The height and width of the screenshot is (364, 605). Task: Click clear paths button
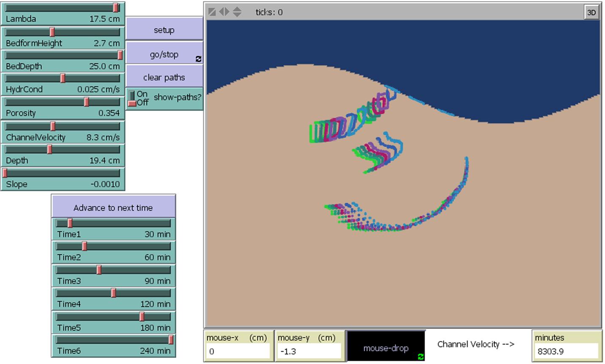(x=164, y=77)
